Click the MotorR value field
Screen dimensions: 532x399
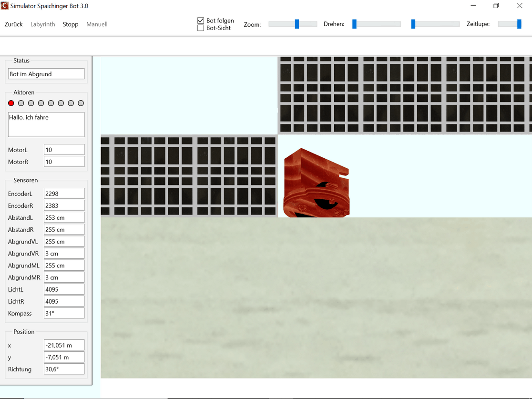pyautogui.click(x=64, y=162)
